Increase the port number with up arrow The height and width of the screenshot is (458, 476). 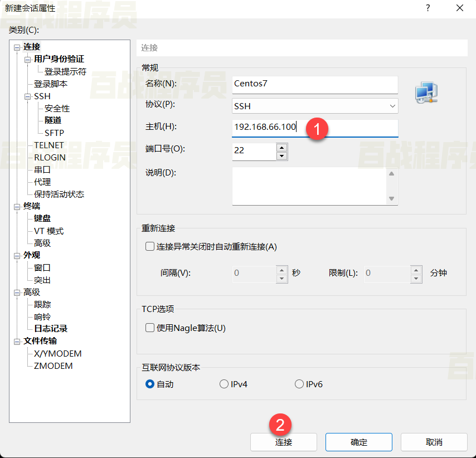(x=281, y=148)
